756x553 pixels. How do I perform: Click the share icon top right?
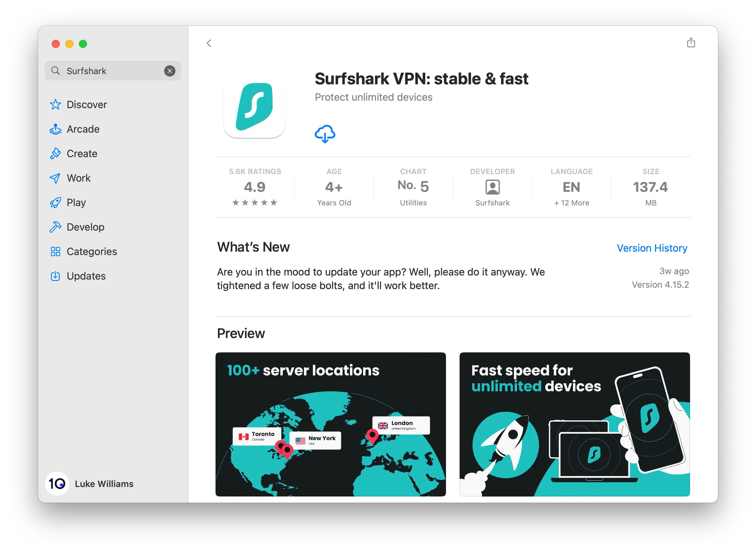(x=691, y=42)
